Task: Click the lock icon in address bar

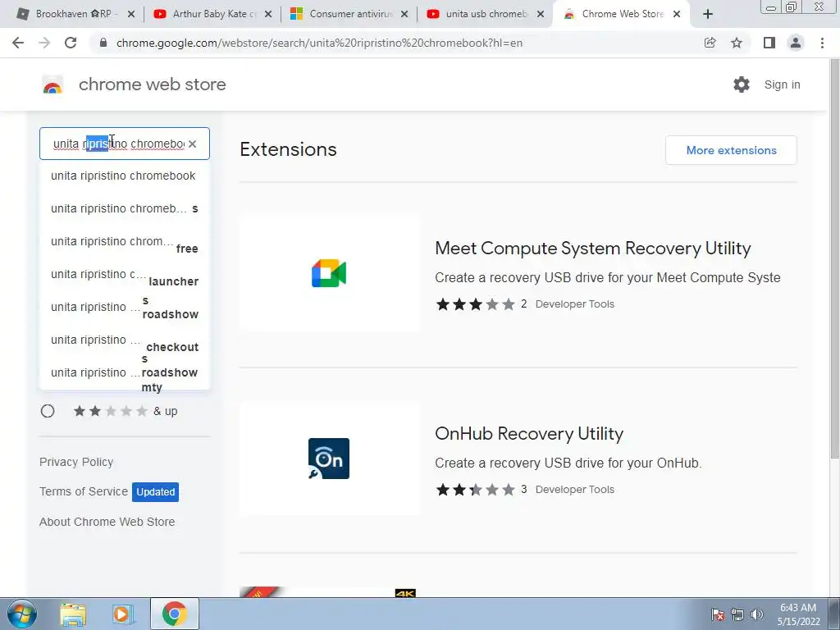Action: 104,43
